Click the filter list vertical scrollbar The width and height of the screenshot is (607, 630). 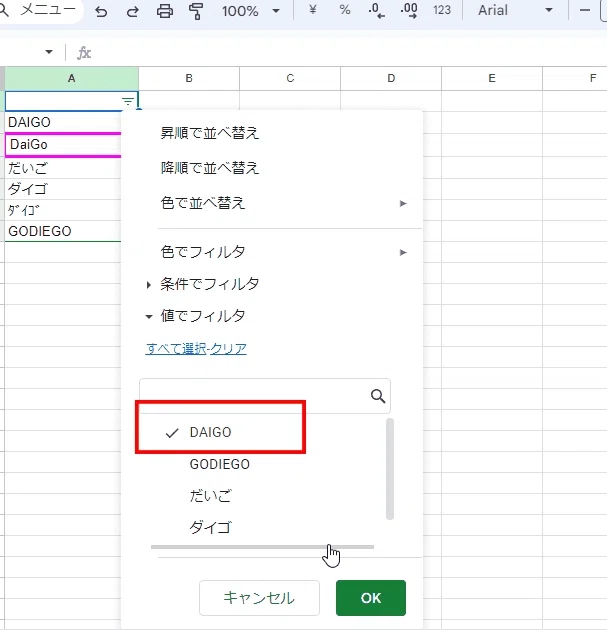click(390, 469)
